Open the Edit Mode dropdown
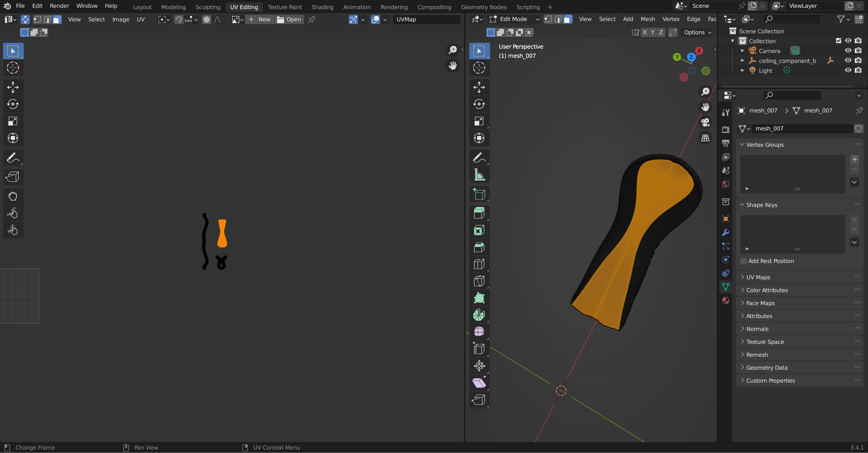The width and height of the screenshot is (868, 453). 514,19
